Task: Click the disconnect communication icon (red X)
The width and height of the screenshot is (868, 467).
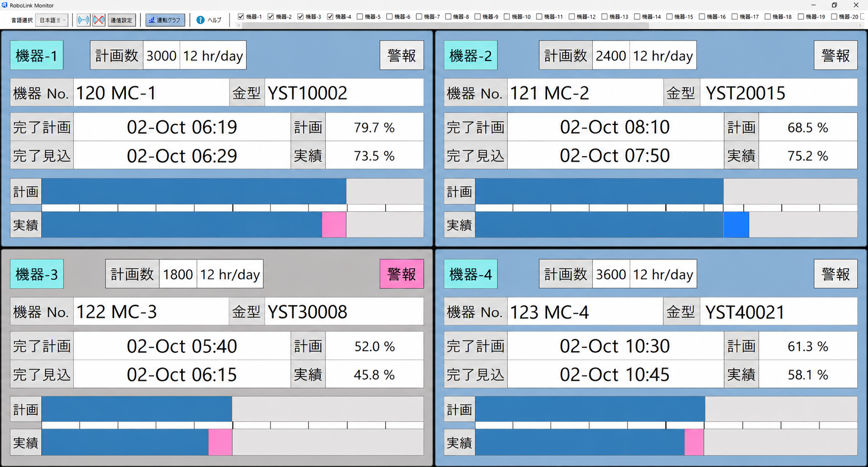Action: pyautogui.click(x=98, y=20)
